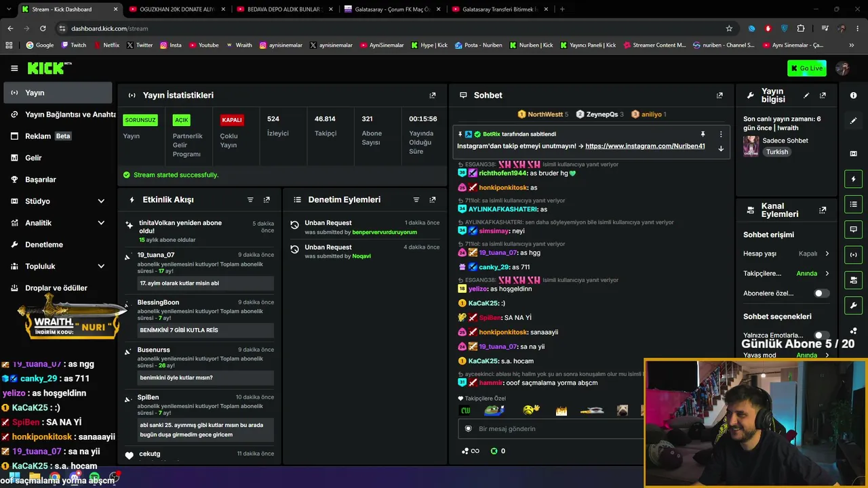
Task: Open the Yayıncı Paneli | Kick bookmark
Action: coord(587,45)
